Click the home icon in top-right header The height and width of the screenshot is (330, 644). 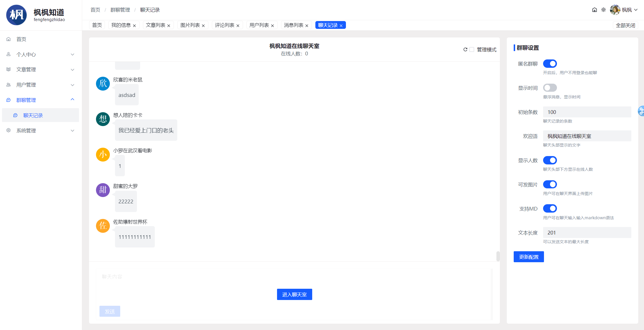coord(594,10)
